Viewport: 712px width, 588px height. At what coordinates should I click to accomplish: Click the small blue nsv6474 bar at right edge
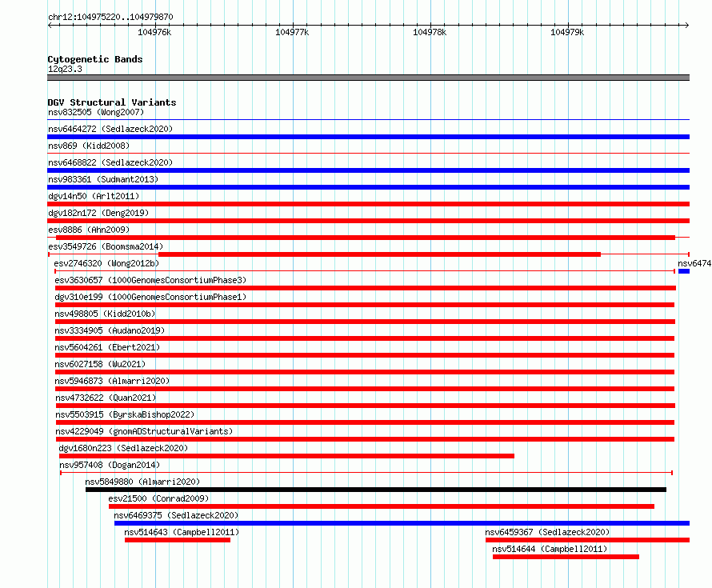(x=684, y=271)
